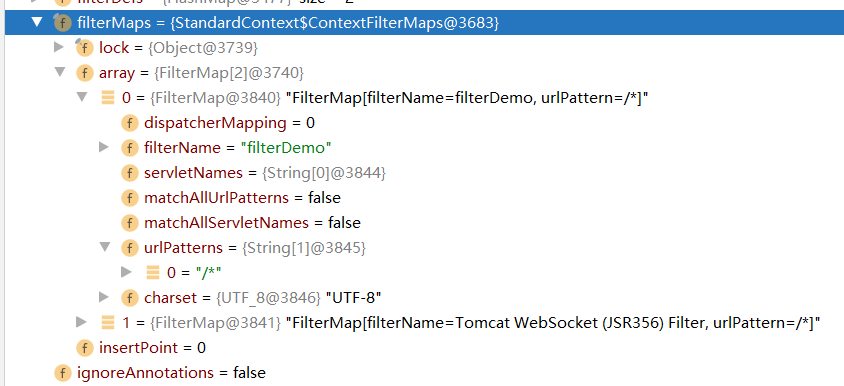
Task: Collapse array element 0 FilterMap@3840
Action: (x=82, y=97)
